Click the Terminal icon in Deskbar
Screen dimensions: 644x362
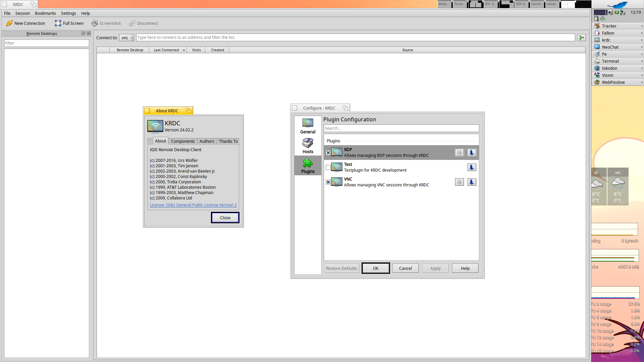(x=597, y=61)
